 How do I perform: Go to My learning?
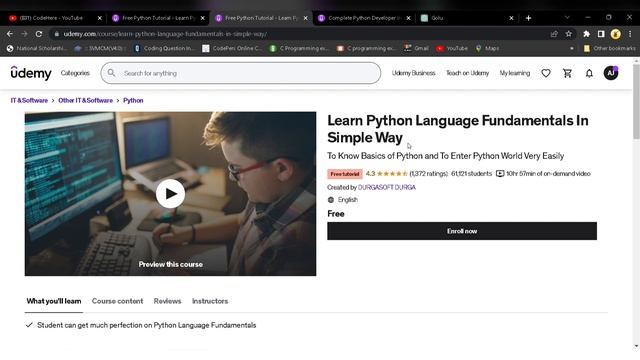pos(515,73)
